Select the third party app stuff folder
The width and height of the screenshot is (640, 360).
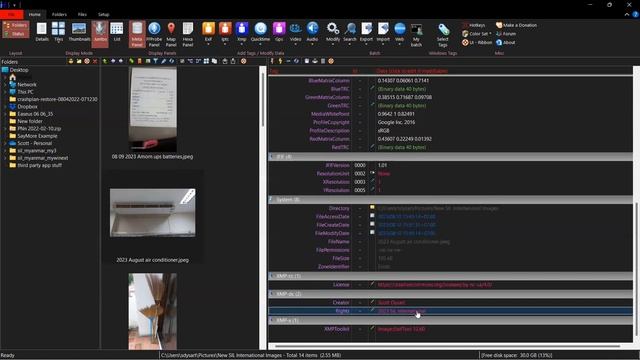point(40,165)
